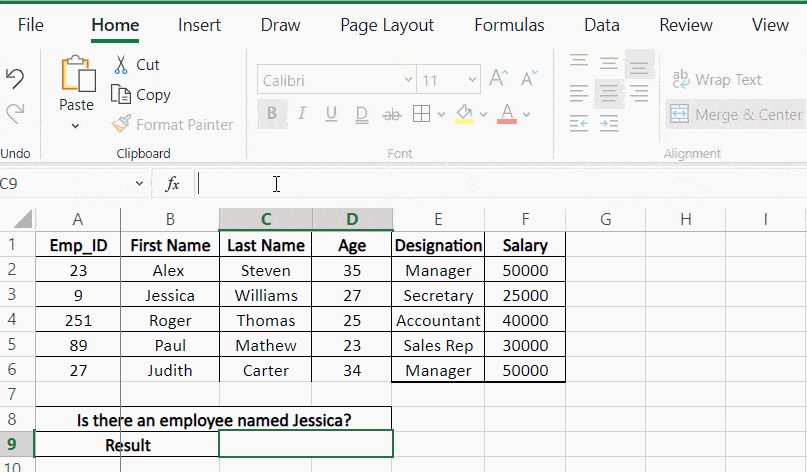
Task: Click the Cut scissors icon
Action: [x=121, y=65]
